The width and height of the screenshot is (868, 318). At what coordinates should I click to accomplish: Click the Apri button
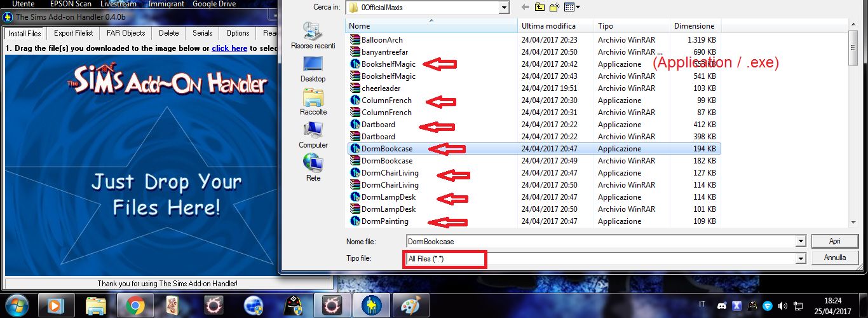(835, 241)
